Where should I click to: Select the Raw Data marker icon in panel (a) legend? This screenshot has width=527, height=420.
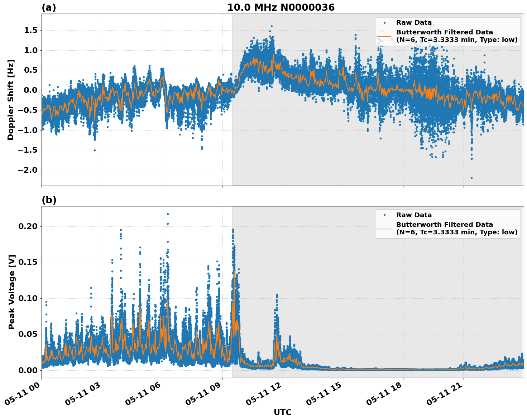pyautogui.click(x=385, y=22)
